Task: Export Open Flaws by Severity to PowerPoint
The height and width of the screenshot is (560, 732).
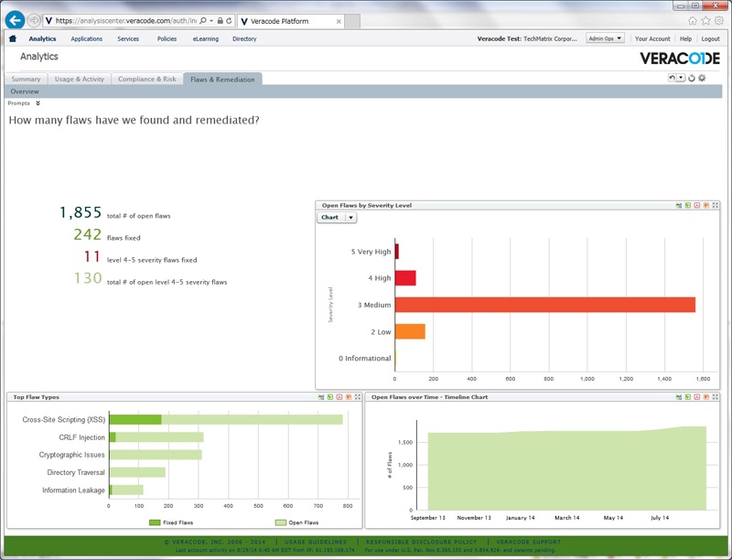Action: pyautogui.click(x=705, y=205)
